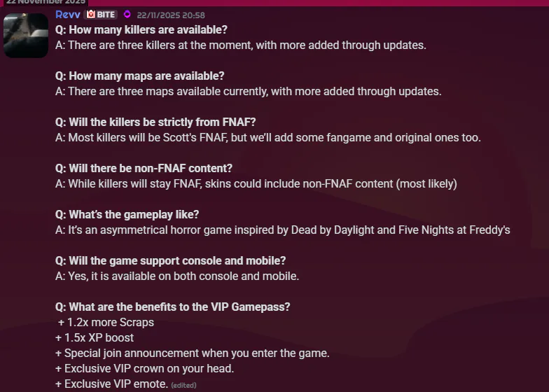549x392 pixels.
Task: Click the VIP Gamepass benefits question
Action: pyautogui.click(x=173, y=307)
